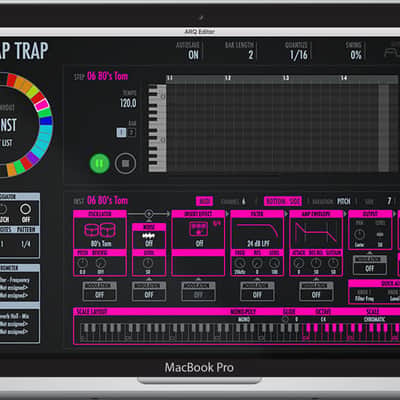Change the noise type Off value

pos(149,244)
